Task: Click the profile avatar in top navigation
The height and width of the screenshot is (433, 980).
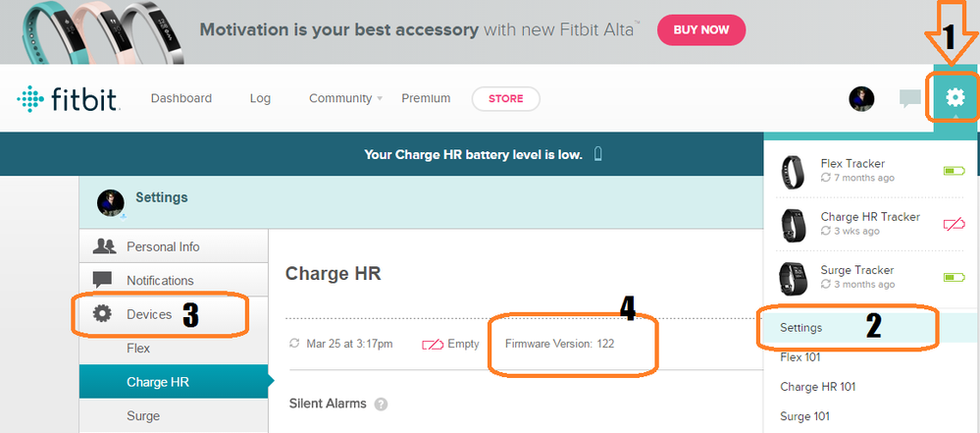Action: point(861,99)
